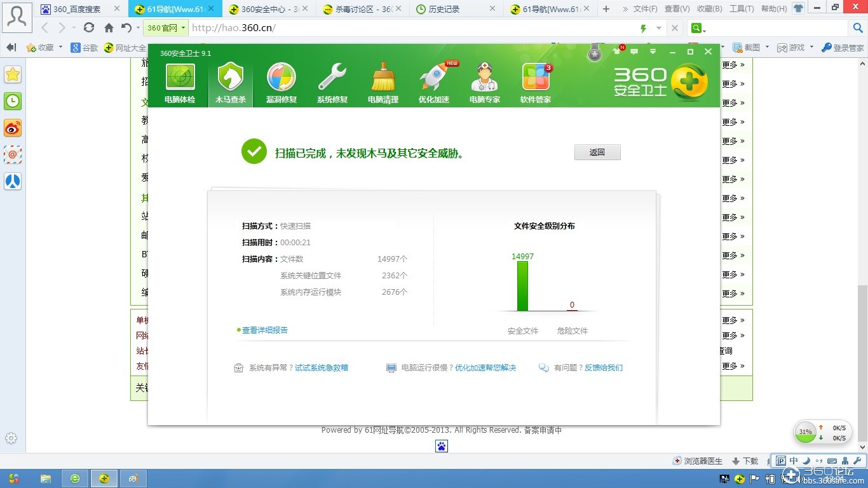Screen dimensions: 868x488
Task: Expand the 360官网 site dropdown
Action: [x=184, y=28]
